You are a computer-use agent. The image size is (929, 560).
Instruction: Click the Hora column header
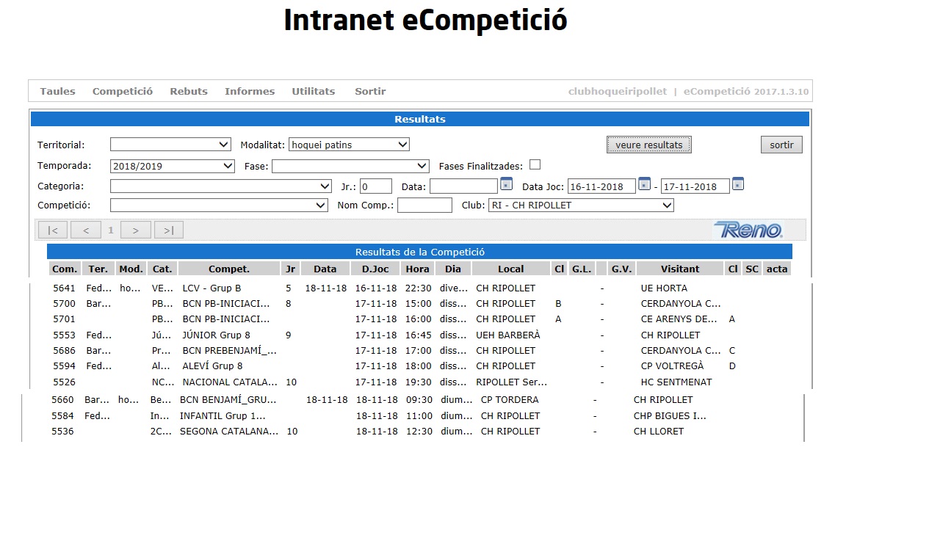[418, 269]
